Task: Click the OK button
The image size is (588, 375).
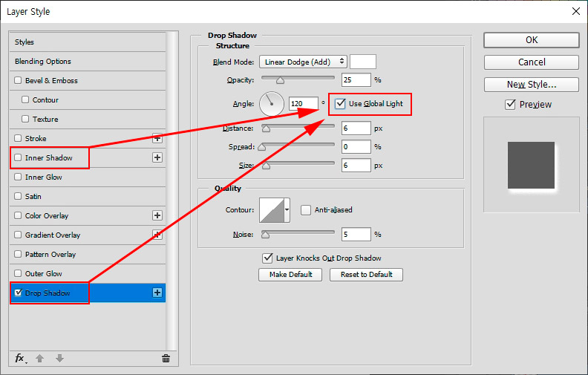Action: (x=532, y=40)
